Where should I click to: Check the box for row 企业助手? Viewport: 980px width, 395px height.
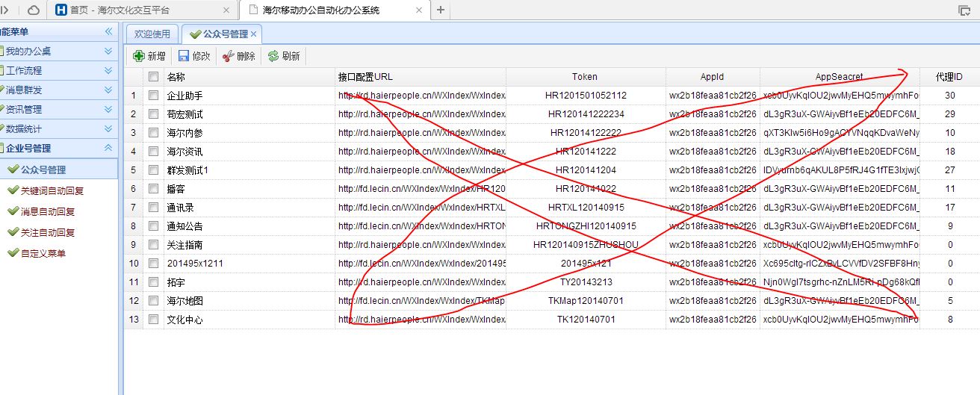pos(153,96)
